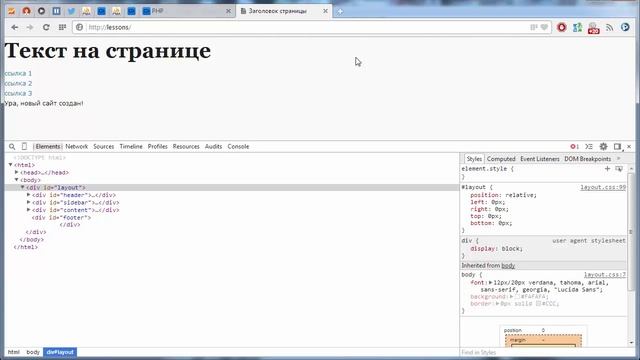Click the browser forward arrow

point(30,27)
